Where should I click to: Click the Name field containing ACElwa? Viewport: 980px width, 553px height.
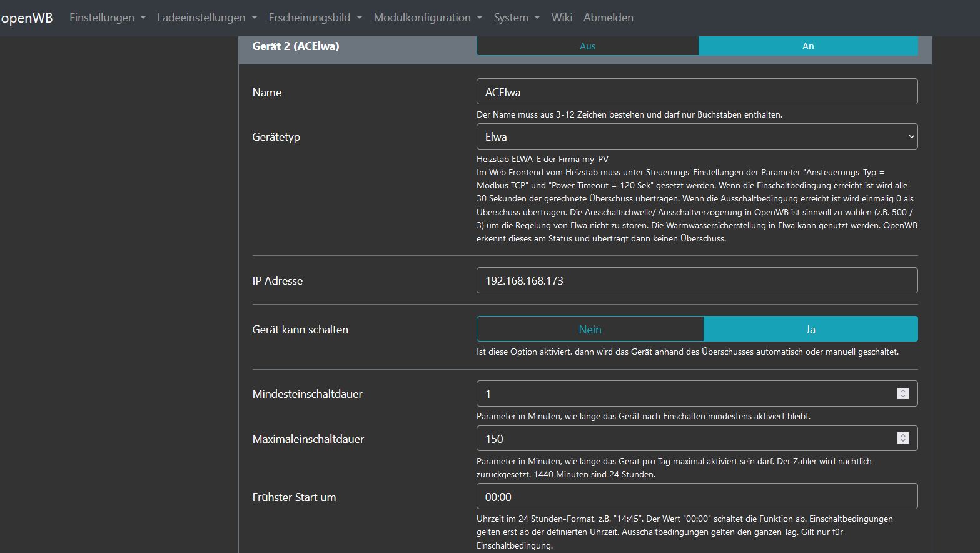(696, 92)
